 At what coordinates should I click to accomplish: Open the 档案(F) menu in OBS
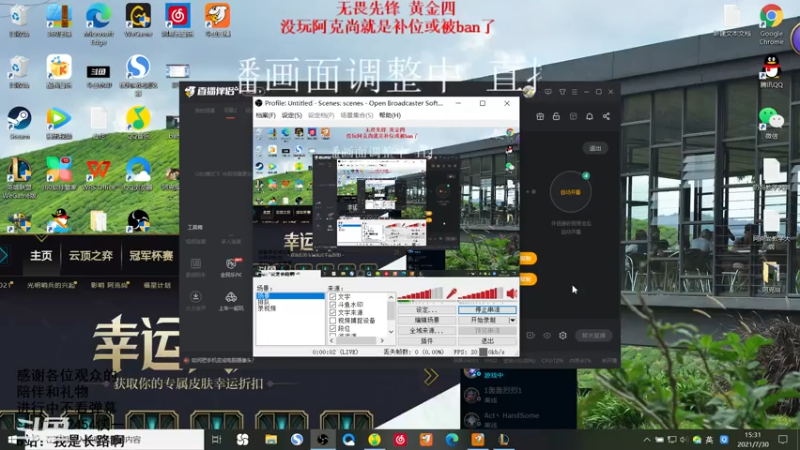pyautogui.click(x=266, y=115)
